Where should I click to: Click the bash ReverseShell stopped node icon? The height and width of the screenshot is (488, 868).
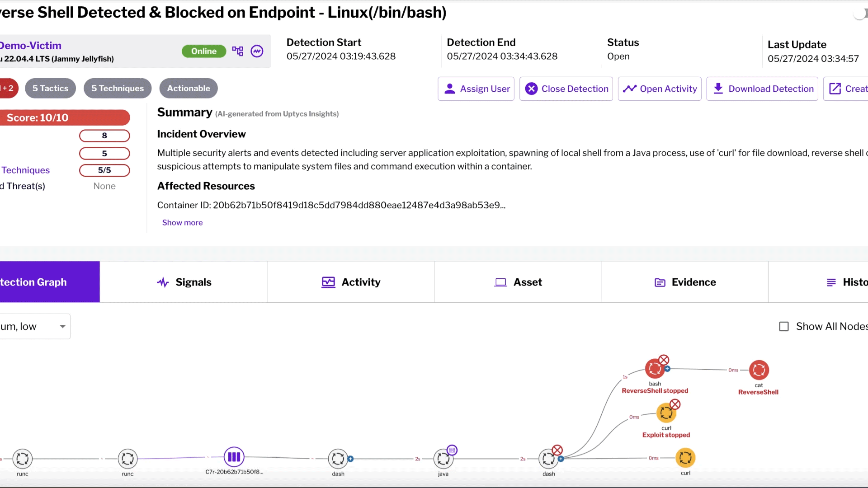[655, 368]
